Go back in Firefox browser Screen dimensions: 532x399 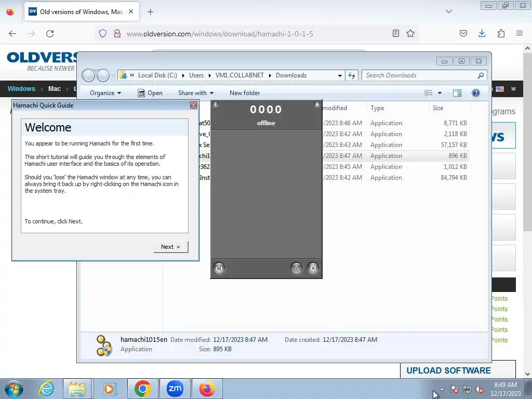click(x=12, y=34)
